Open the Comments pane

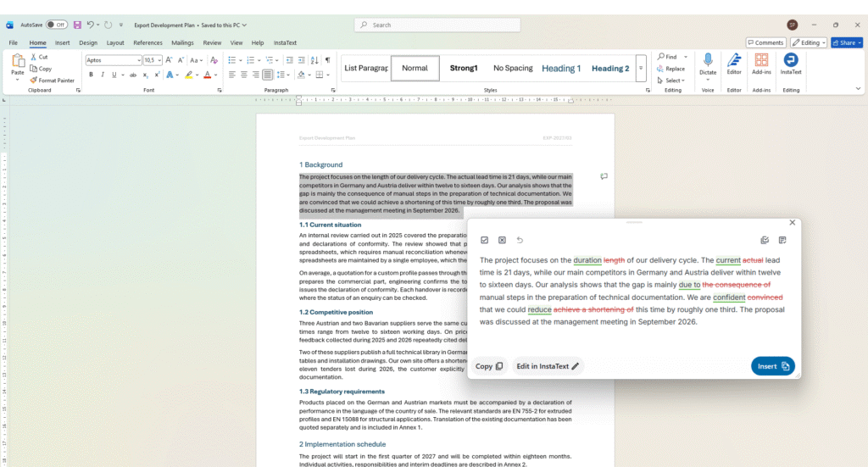[765, 42]
